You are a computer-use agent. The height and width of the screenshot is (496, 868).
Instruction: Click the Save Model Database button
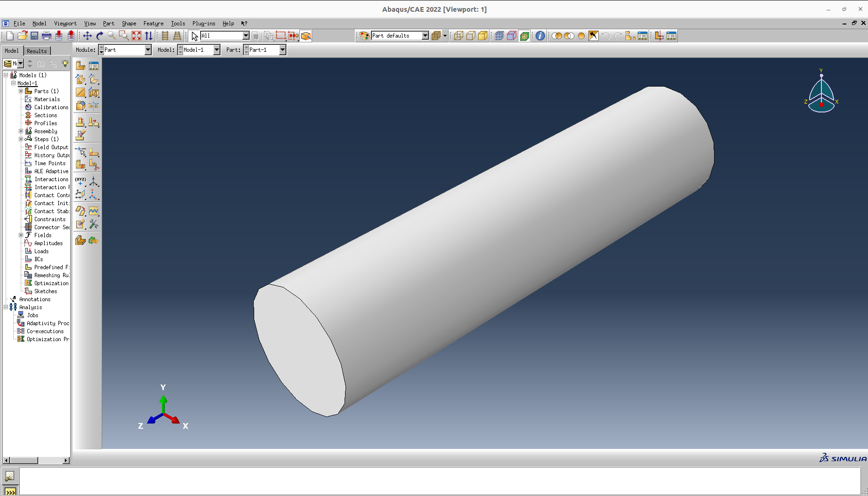click(x=34, y=36)
